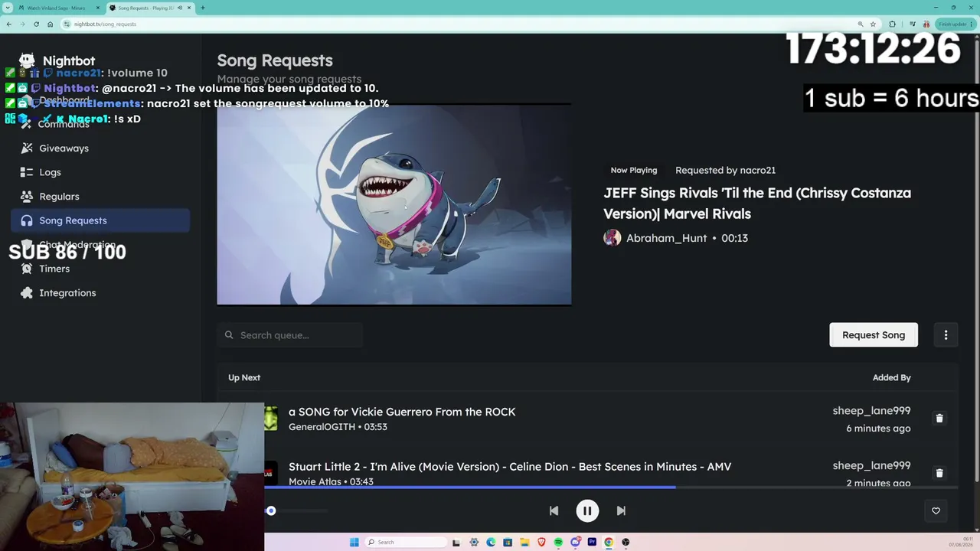Image resolution: width=980 pixels, height=551 pixels.
Task: Click the Timers clock icon
Action: click(27, 269)
